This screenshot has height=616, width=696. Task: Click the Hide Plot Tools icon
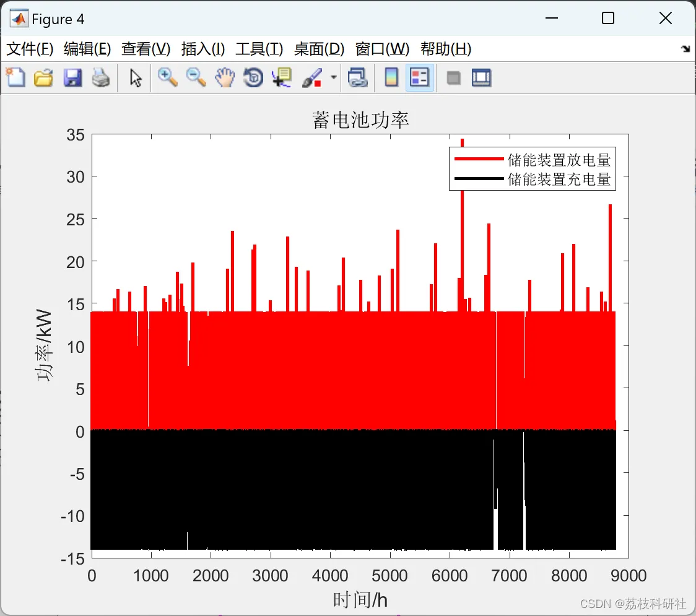453,78
